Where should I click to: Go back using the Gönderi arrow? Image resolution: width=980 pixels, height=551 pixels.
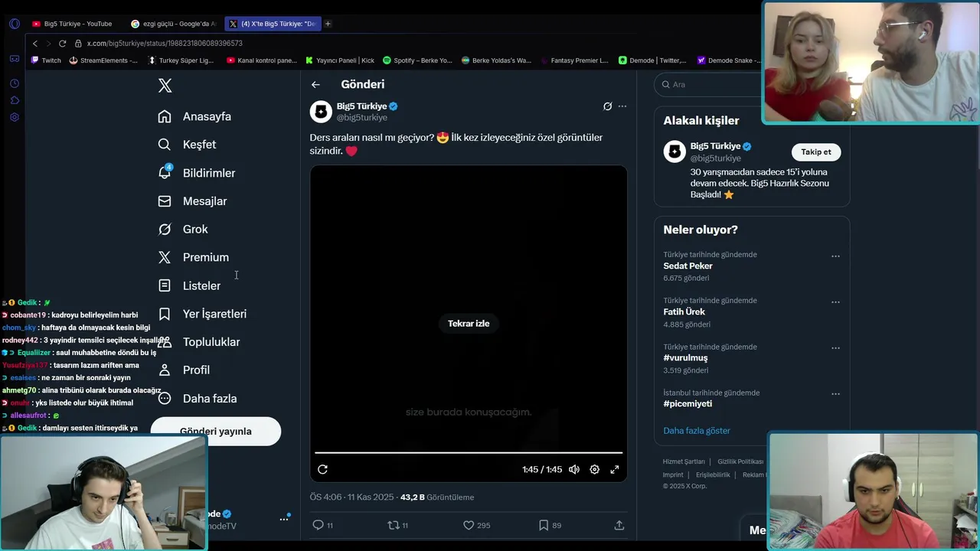315,85
